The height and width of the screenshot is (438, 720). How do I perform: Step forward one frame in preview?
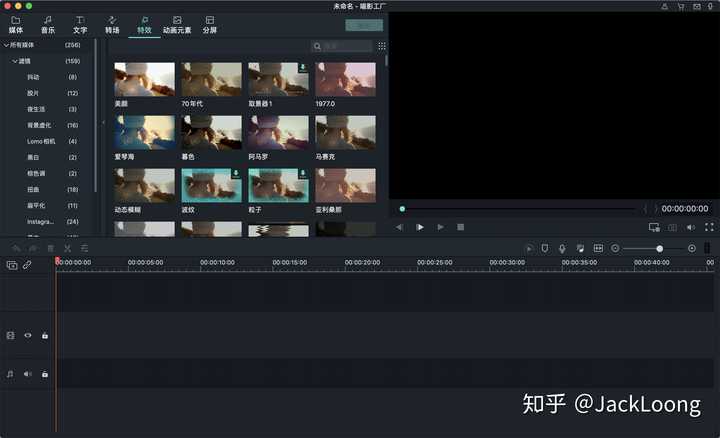[x=440, y=227]
